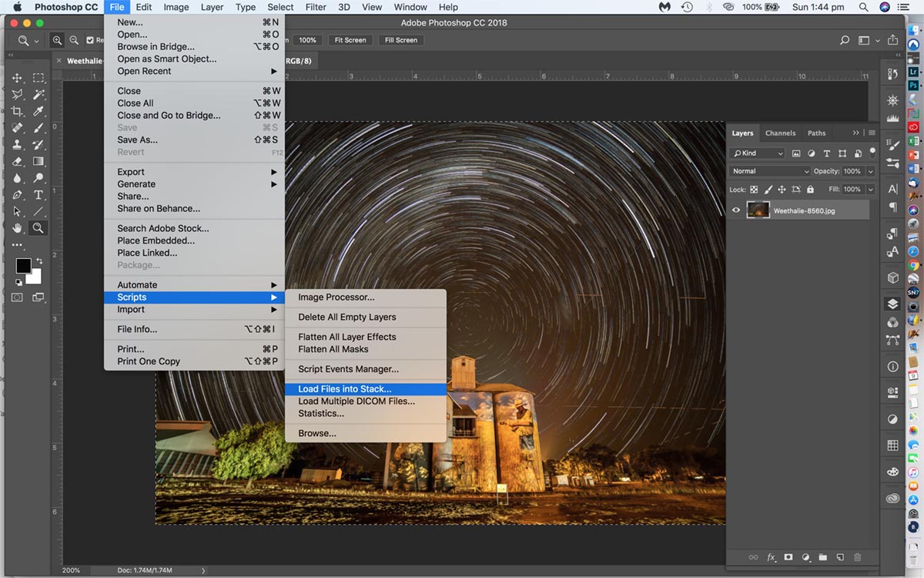
Task: Select the Hand tool
Action: point(17,228)
